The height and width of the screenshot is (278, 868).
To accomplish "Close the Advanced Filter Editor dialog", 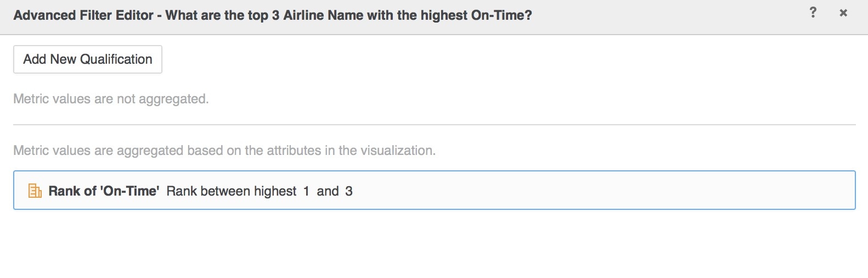I will pos(843,13).
